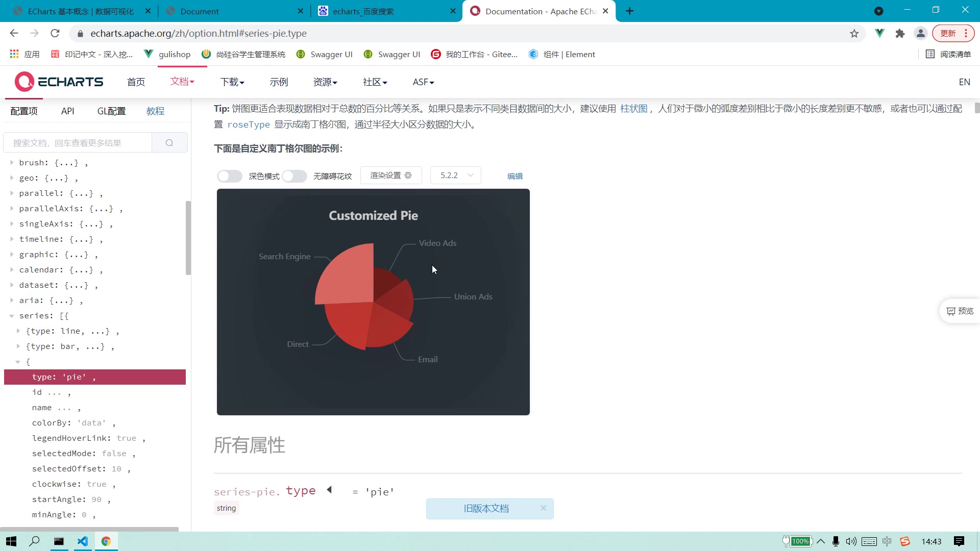Open Windows Start menu

11,541
